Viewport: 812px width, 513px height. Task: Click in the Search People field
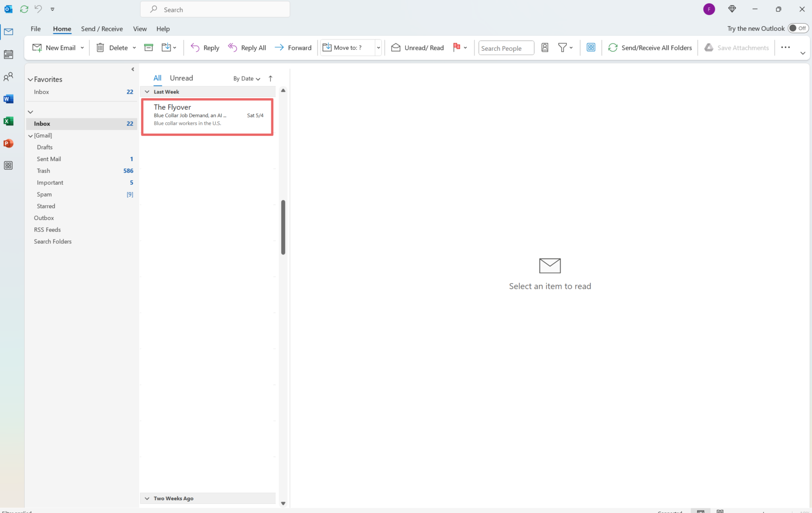click(506, 48)
